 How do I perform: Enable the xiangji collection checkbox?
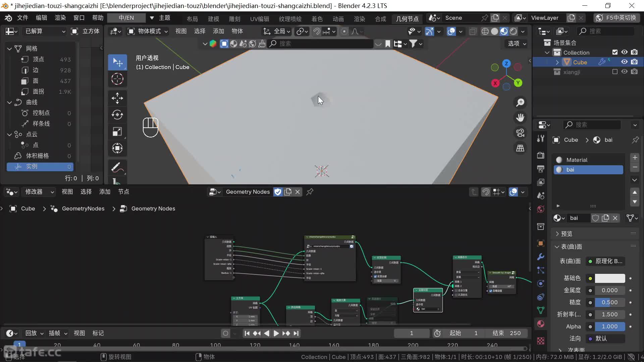[x=615, y=72]
